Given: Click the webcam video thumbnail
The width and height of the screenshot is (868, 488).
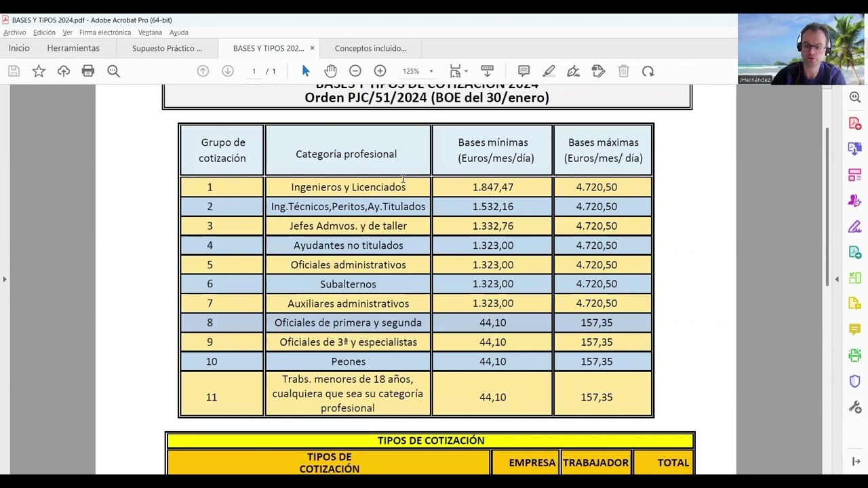Looking at the screenshot, I should tap(802, 49).
